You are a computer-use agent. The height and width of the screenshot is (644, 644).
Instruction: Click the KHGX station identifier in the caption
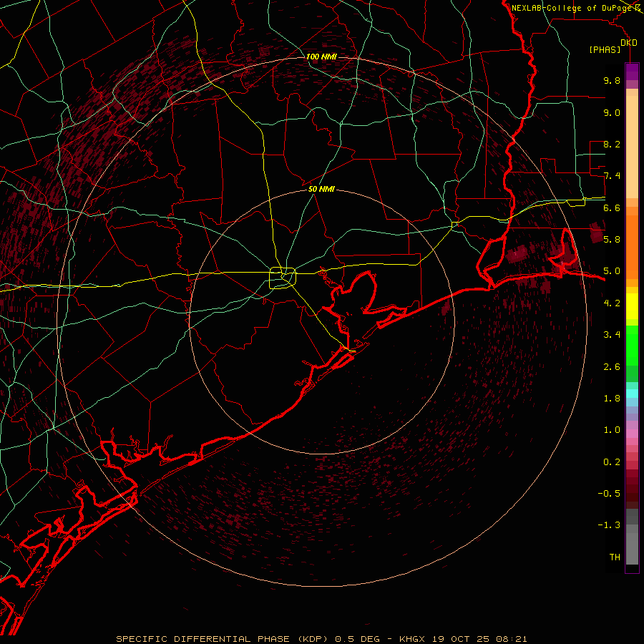413,639
